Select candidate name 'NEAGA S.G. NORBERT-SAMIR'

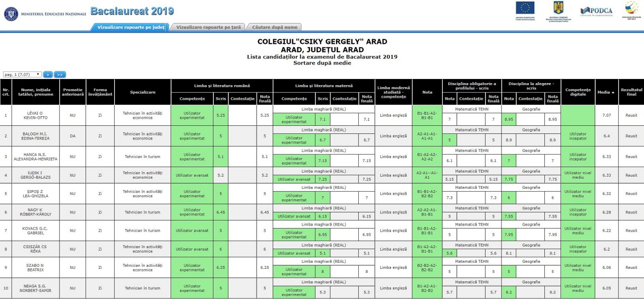point(35,288)
